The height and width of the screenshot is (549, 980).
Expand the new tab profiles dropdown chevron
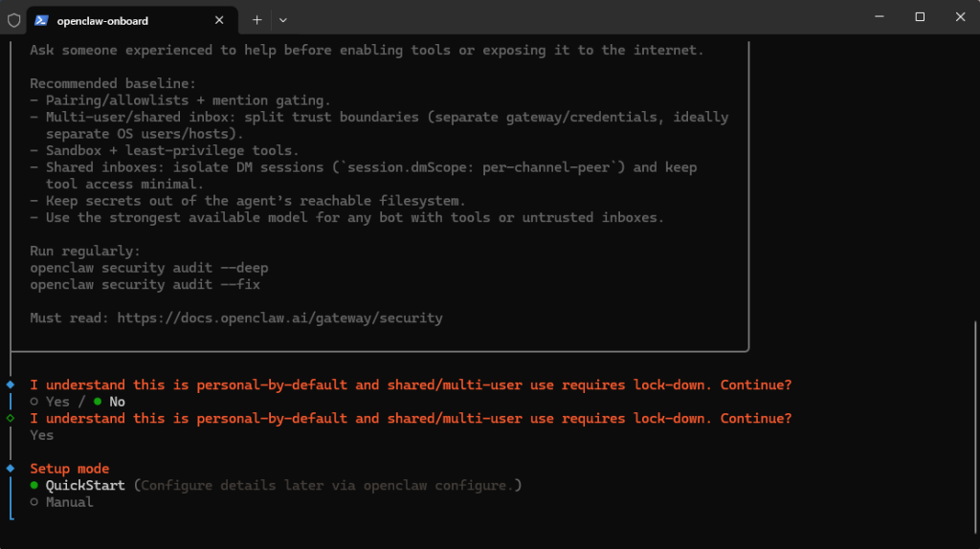(x=283, y=20)
